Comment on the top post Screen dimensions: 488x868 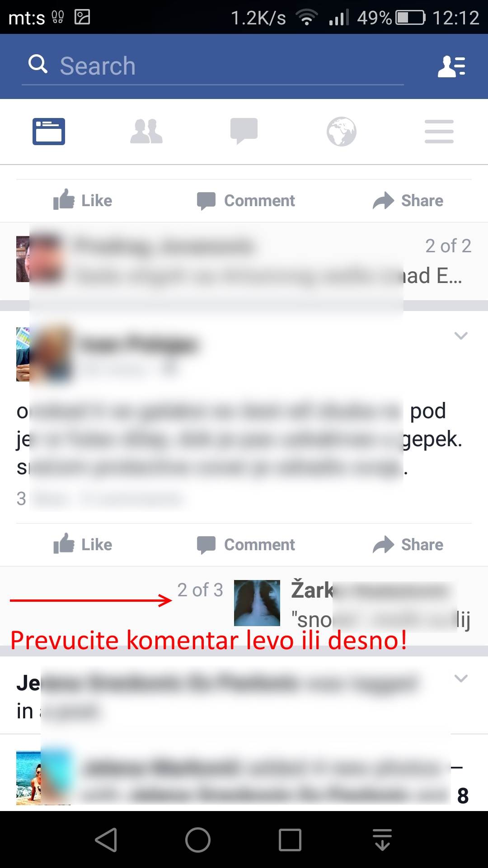246,200
